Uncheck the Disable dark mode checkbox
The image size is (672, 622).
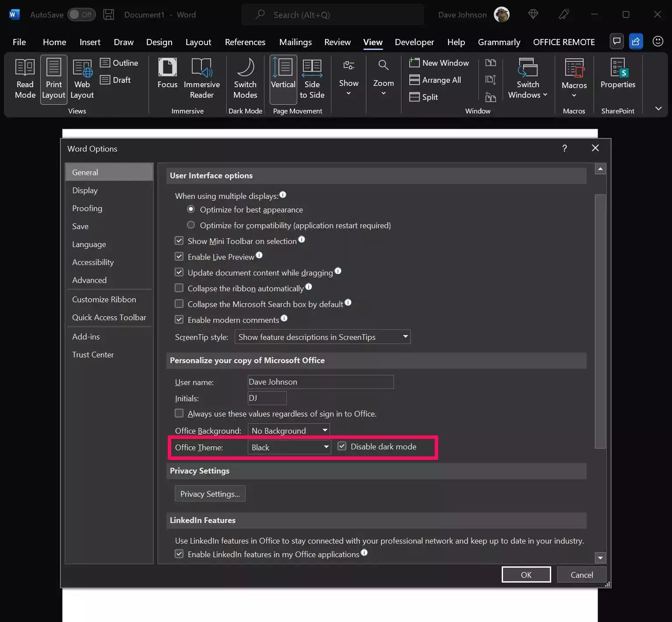click(x=342, y=446)
